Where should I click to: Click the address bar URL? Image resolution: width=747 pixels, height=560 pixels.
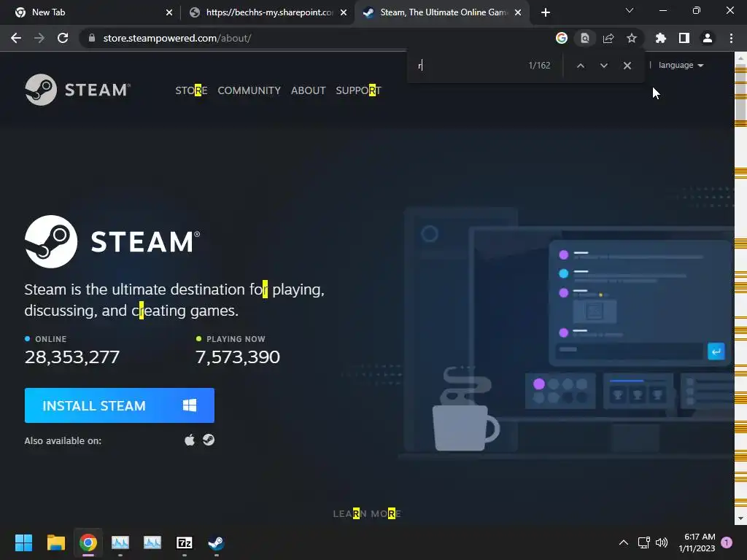point(177,38)
